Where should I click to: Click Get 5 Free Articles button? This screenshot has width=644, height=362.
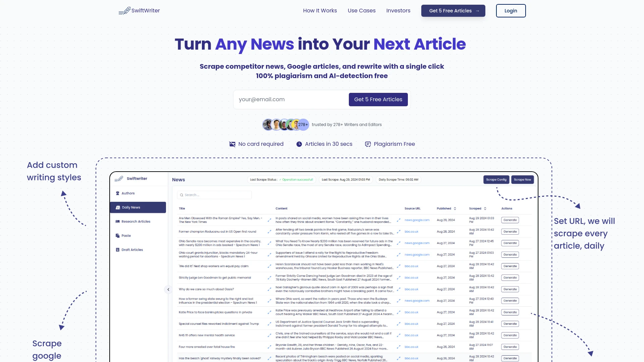click(x=378, y=100)
